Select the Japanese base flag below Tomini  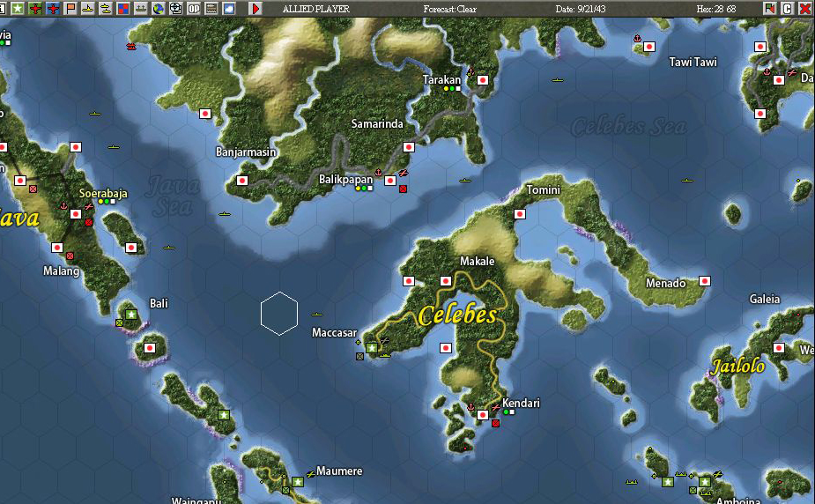[520, 214]
